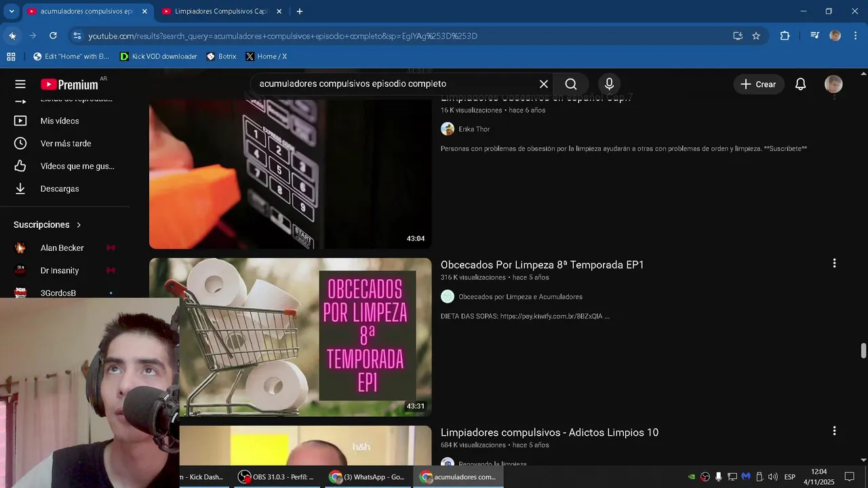The width and height of the screenshot is (868, 488).
Task: Clear the search box with the X
Action: (544, 84)
